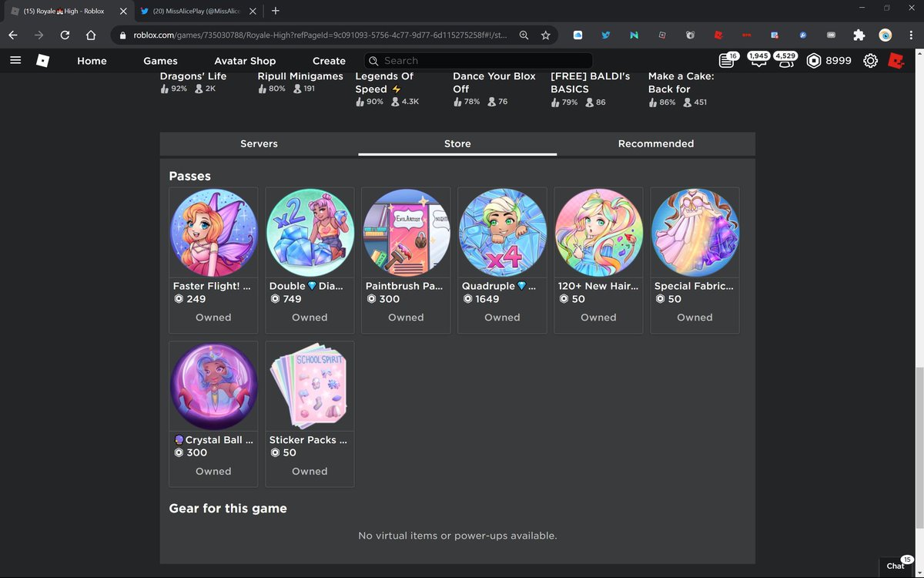The height and width of the screenshot is (578, 924).
Task: Click the Passes section heading
Action: pyautogui.click(x=189, y=176)
